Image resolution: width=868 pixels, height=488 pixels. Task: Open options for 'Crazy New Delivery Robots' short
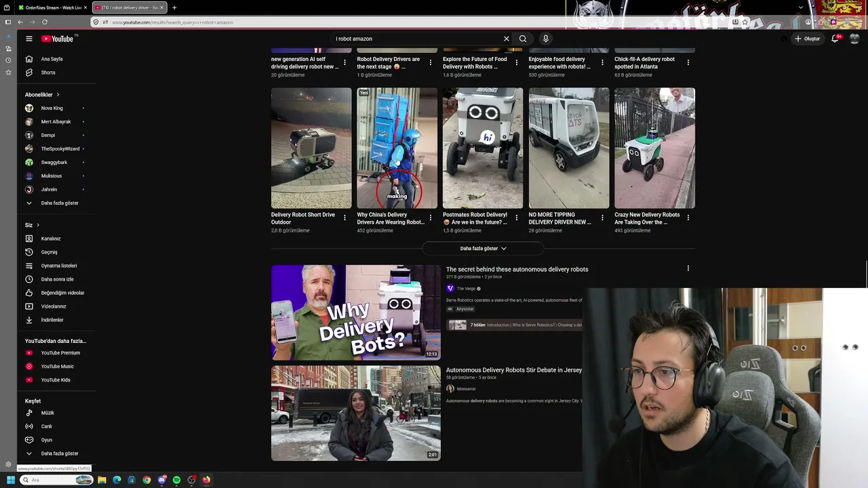pyautogui.click(x=688, y=218)
